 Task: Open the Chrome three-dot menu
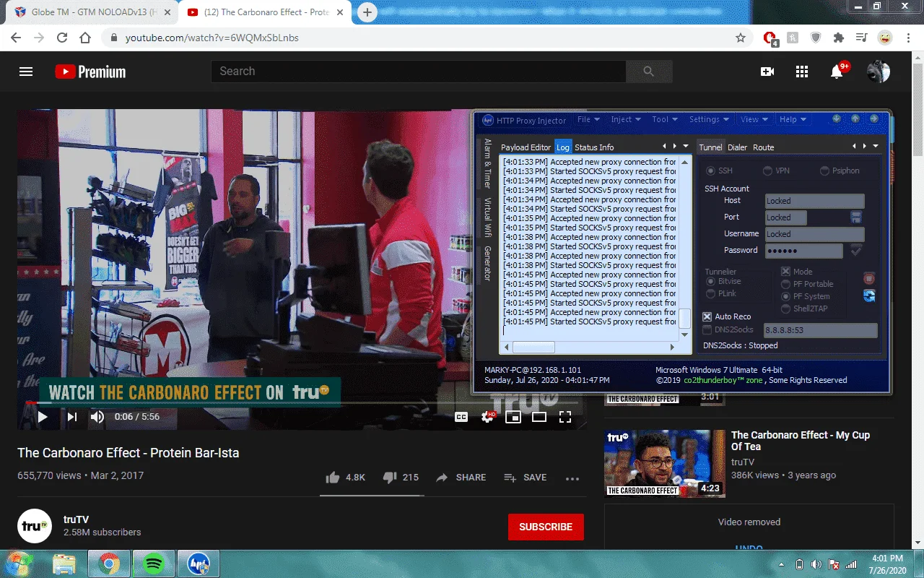click(908, 38)
